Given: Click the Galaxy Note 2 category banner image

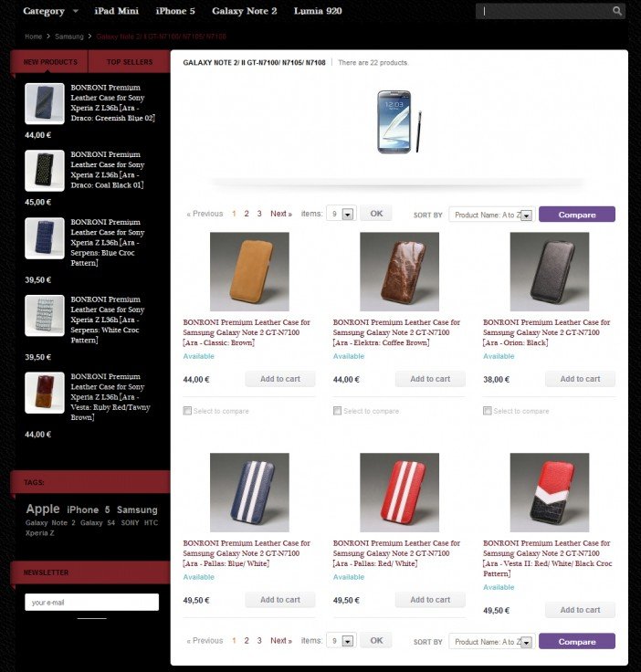Looking at the screenshot, I should click(399, 121).
